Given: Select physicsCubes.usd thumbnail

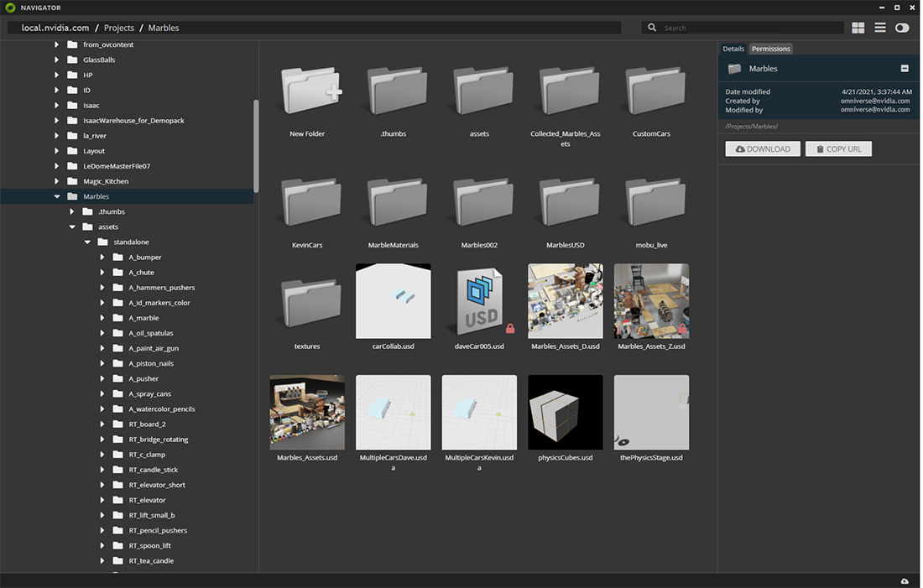Looking at the screenshot, I should point(565,412).
